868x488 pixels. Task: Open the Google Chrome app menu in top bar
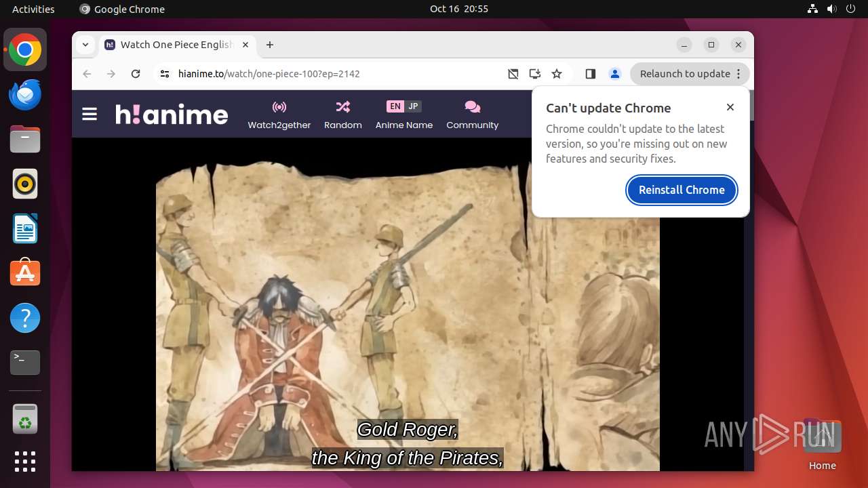tap(122, 9)
